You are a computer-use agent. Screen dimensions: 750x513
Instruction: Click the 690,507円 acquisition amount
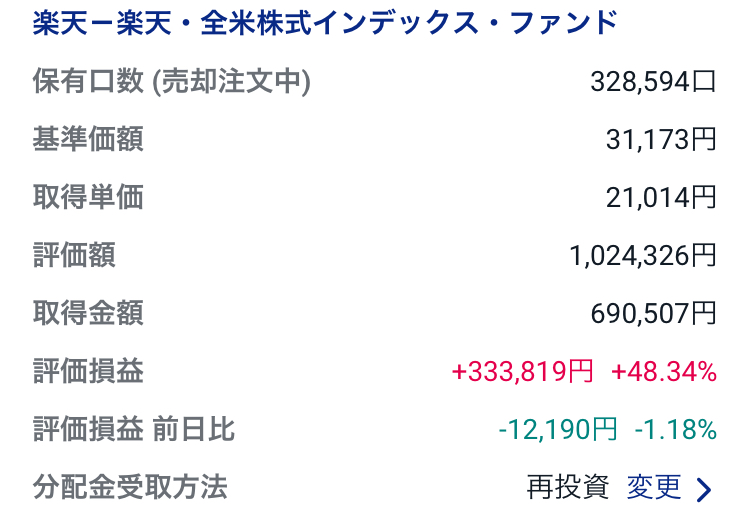click(x=653, y=314)
